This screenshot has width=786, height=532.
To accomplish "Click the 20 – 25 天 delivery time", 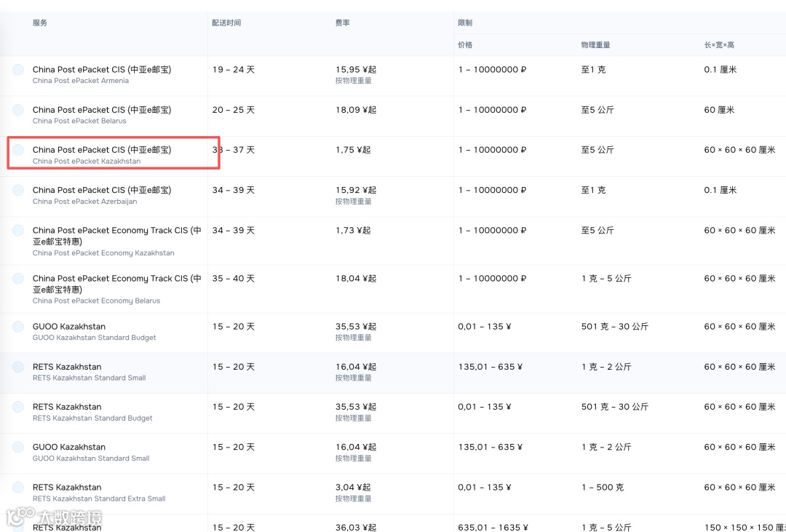I will tap(233, 110).
